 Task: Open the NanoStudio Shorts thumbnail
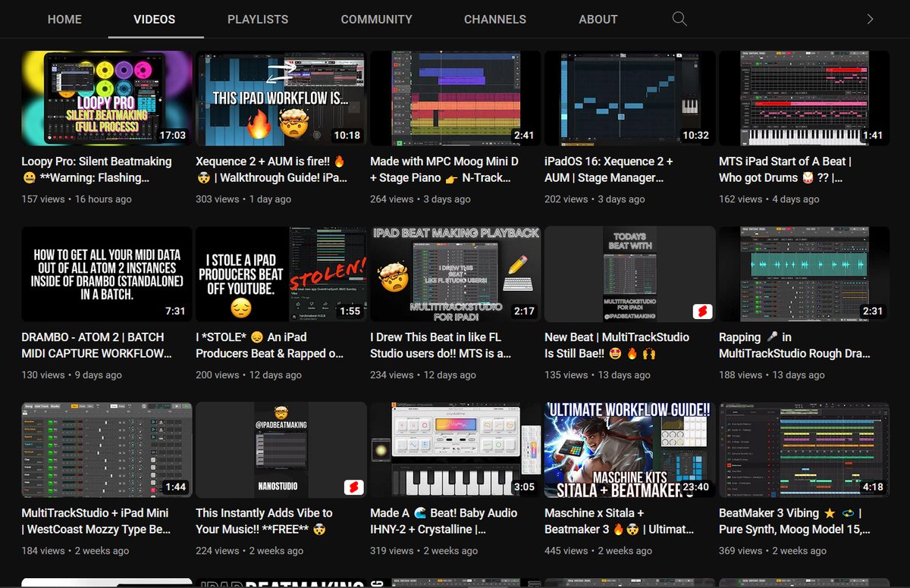281,449
